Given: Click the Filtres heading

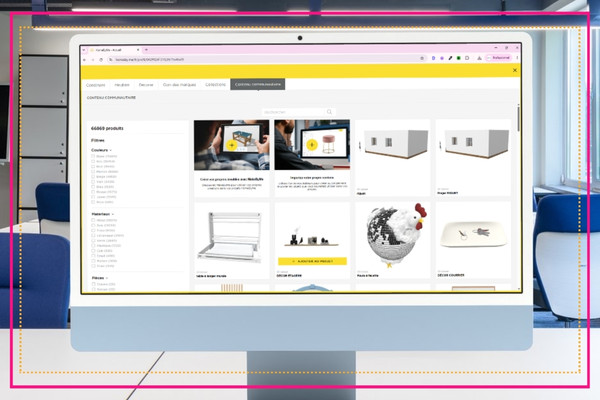Looking at the screenshot, I should tap(98, 140).
